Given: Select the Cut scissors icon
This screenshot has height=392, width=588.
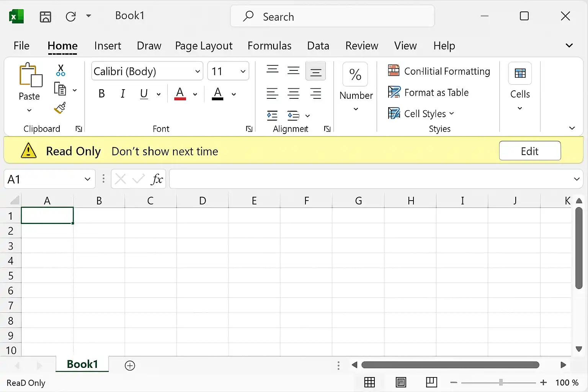Looking at the screenshot, I should [x=60, y=70].
